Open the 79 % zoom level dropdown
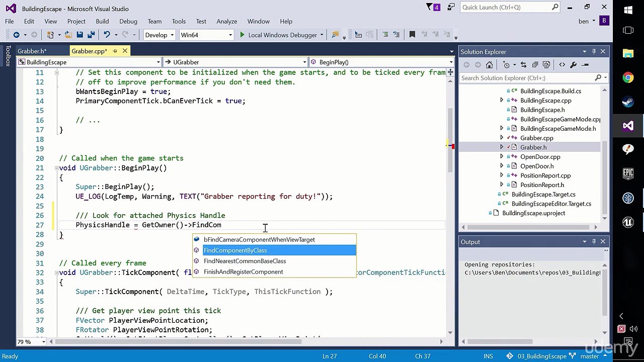Viewport: 644px width, 362px height. pyautogui.click(x=31, y=342)
